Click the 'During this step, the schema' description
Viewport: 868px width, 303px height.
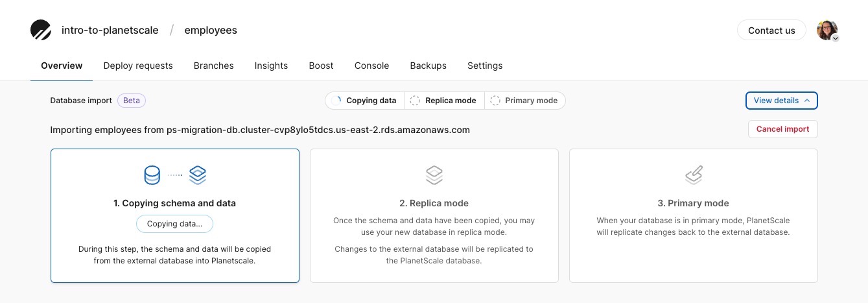click(x=175, y=255)
